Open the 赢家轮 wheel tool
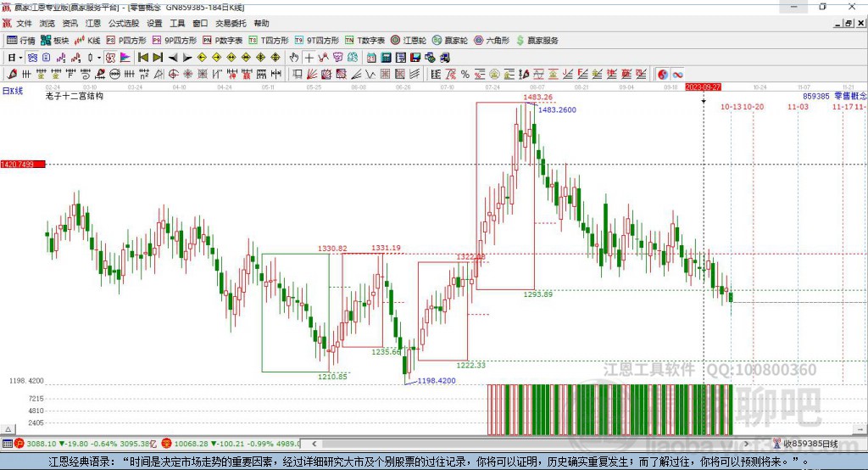 pyautogui.click(x=450, y=41)
